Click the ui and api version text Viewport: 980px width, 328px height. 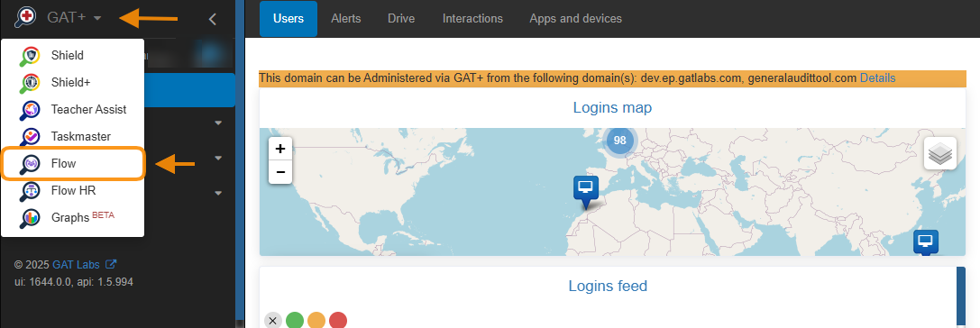(73, 282)
